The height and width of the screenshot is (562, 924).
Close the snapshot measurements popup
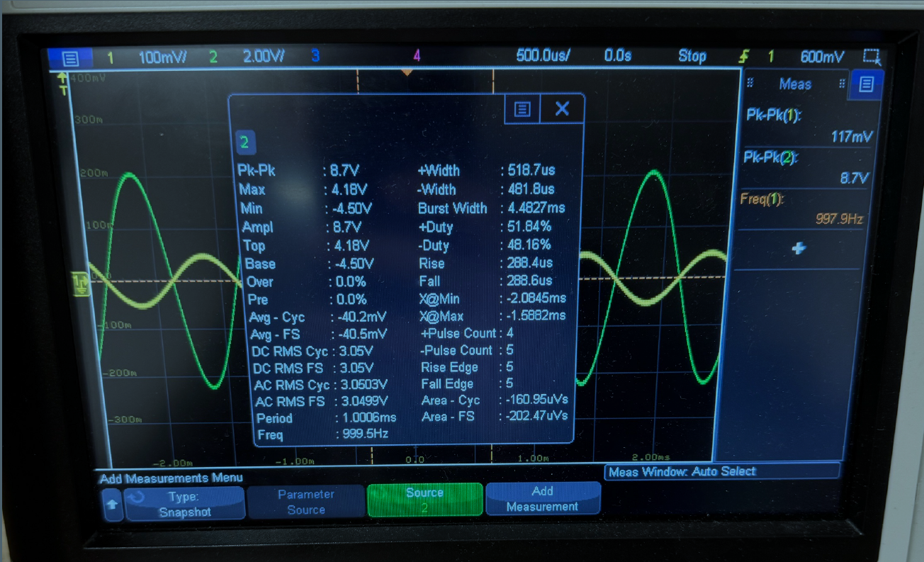(x=562, y=108)
